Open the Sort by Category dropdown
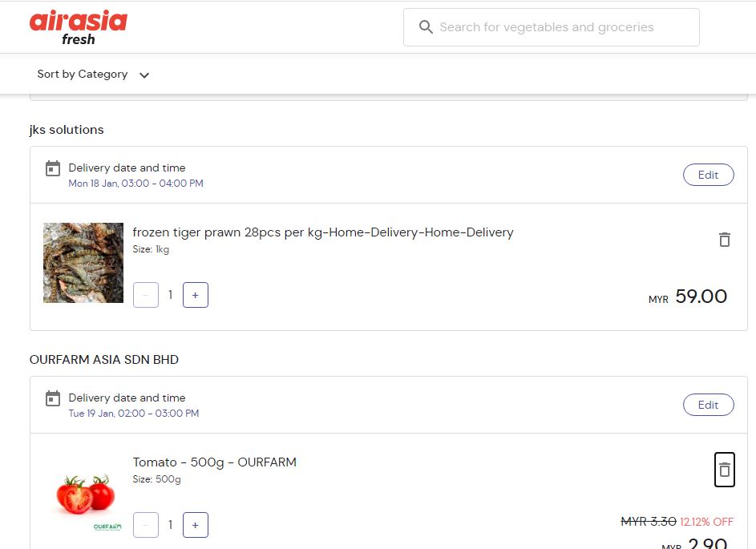The image size is (756, 549). click(x=93, y=75)
